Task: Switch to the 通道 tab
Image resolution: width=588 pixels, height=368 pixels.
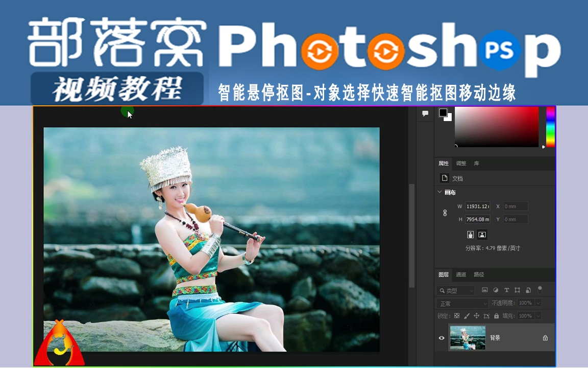Action: 461,274
